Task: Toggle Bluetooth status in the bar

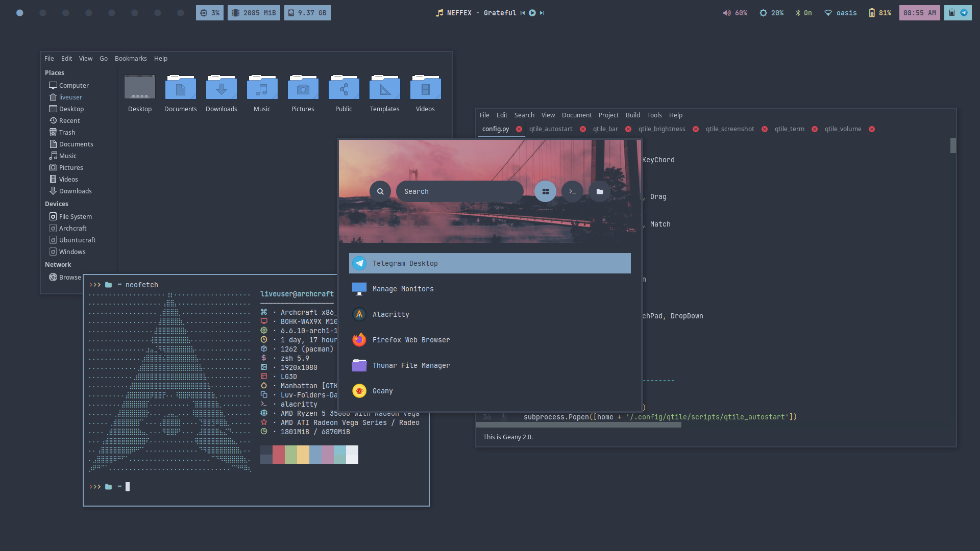Action: [x=803, y=13]
